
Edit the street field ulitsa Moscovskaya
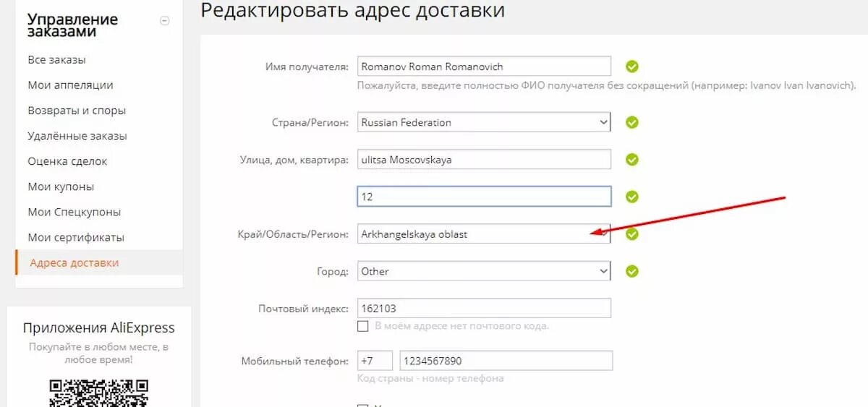point(484,159)
